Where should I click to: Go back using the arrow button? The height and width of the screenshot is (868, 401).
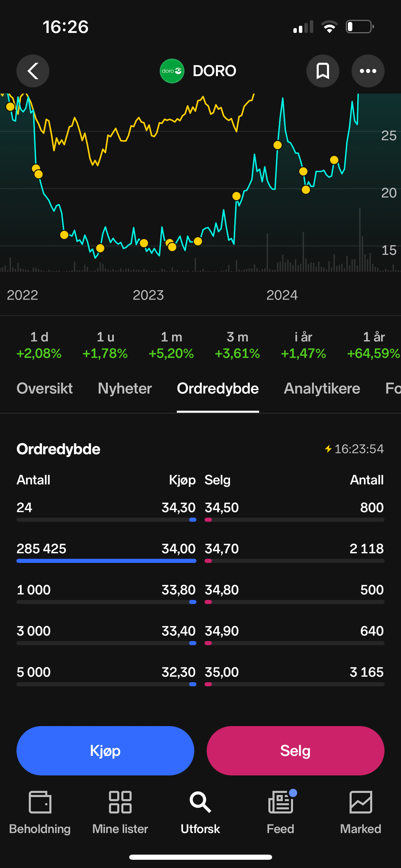[x=33, y=71]
